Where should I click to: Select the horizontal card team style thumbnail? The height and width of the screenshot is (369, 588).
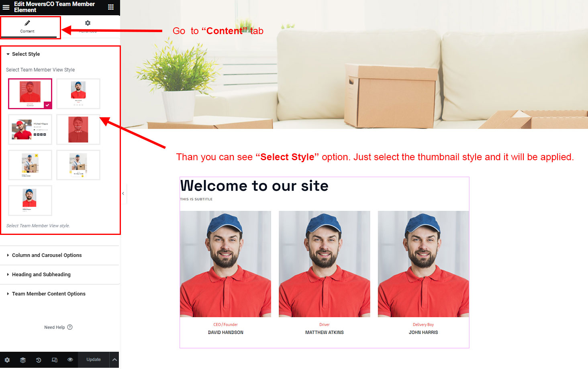pos(30,129)
